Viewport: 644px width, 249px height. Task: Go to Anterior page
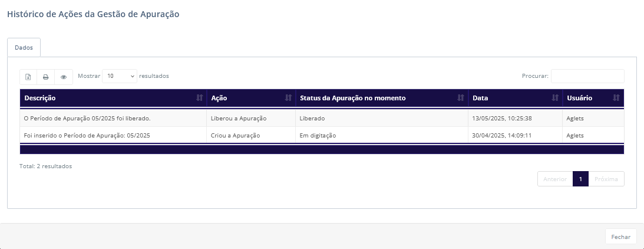click(x=555, y=179)
